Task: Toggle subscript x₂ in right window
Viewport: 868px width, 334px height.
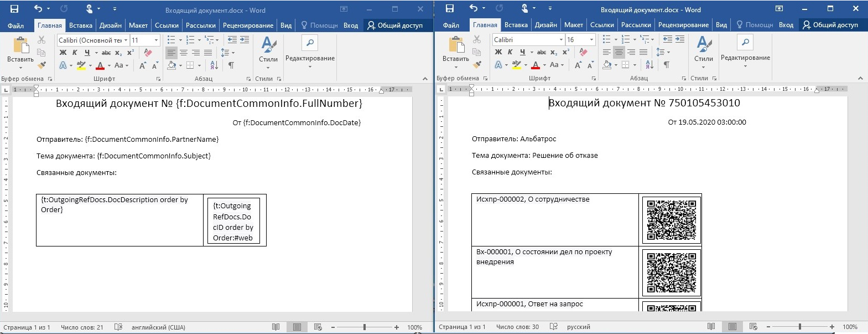Action: click(x=554, y=52)
